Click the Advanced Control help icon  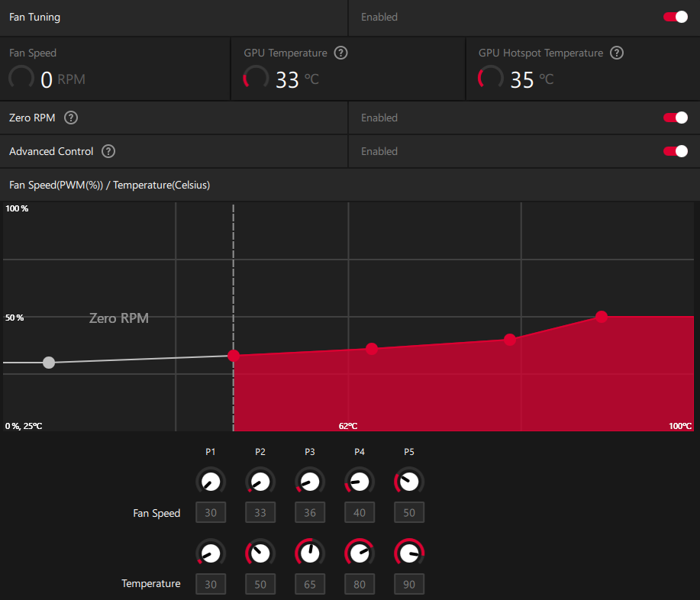point(108,151)
